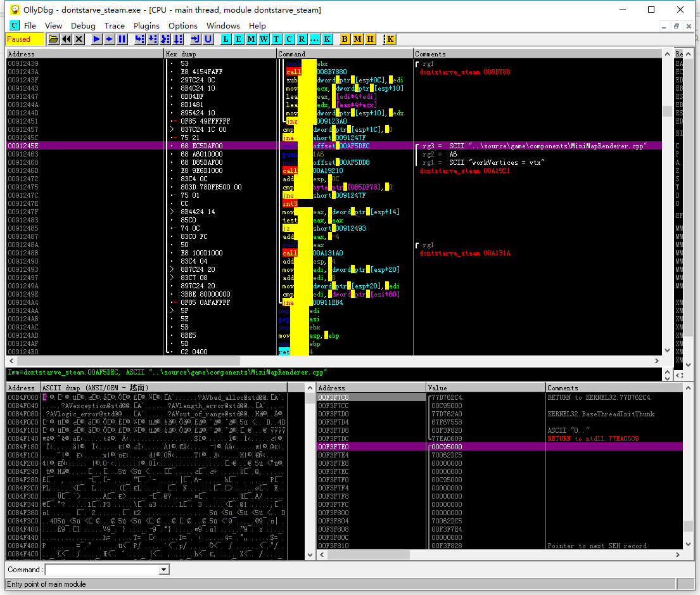Open Breakpoints list with the B button
The width and height of the screenshot is (700, 595).
tap(345, 39)
